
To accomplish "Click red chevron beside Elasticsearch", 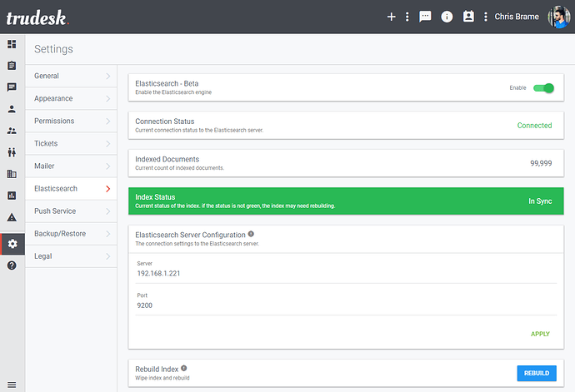I will coord(107,189).
